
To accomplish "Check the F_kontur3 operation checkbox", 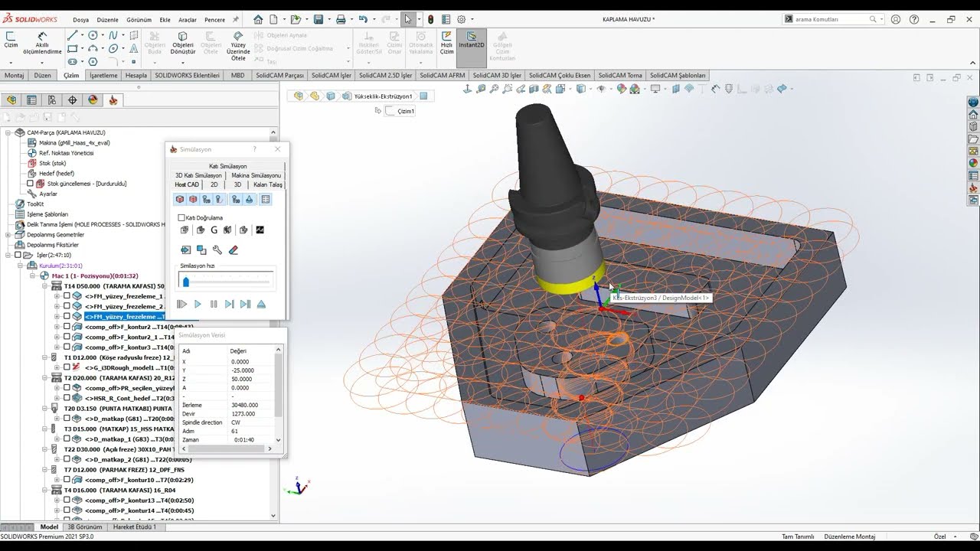I will pos(67,347).
